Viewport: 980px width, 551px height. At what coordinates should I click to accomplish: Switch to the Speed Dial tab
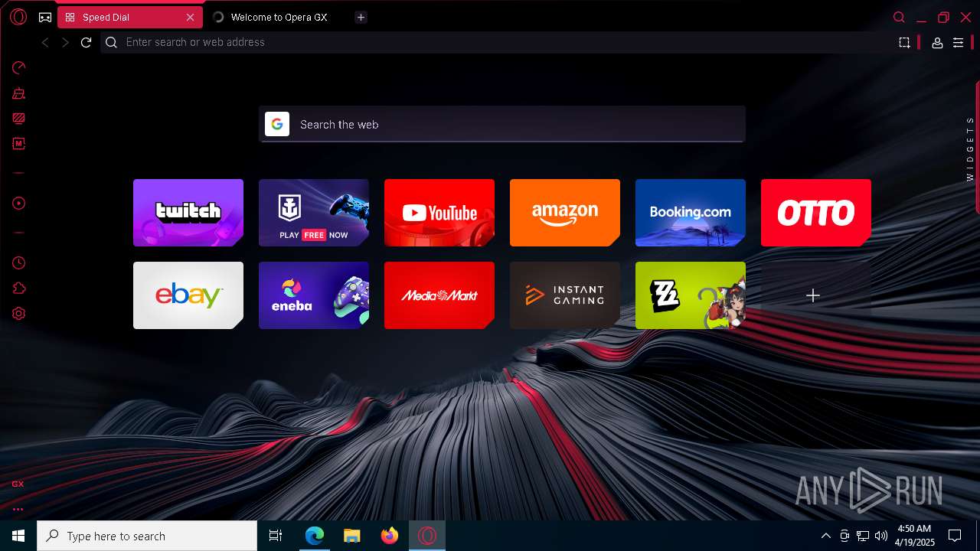click(x=130, y=17)
